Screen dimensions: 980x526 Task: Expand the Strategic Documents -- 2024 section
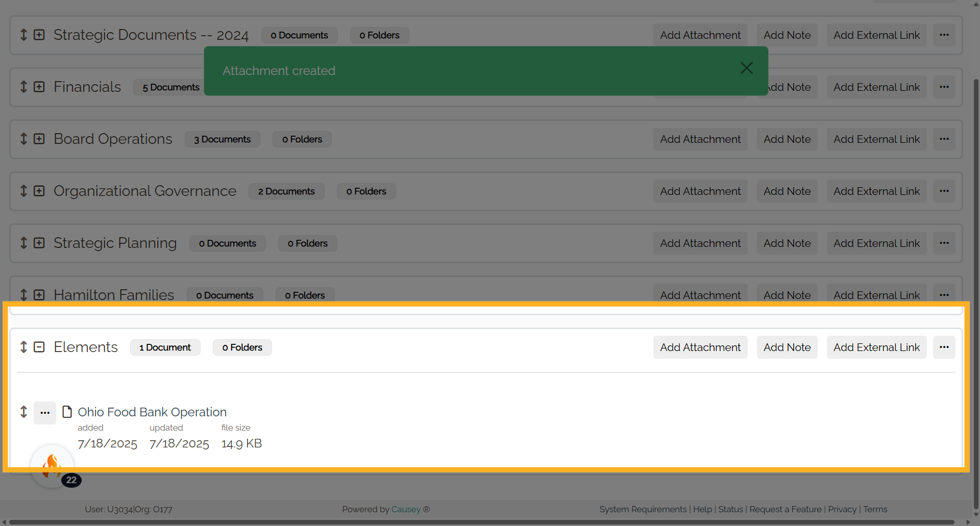pyautogui.click(x=39, y=35)
